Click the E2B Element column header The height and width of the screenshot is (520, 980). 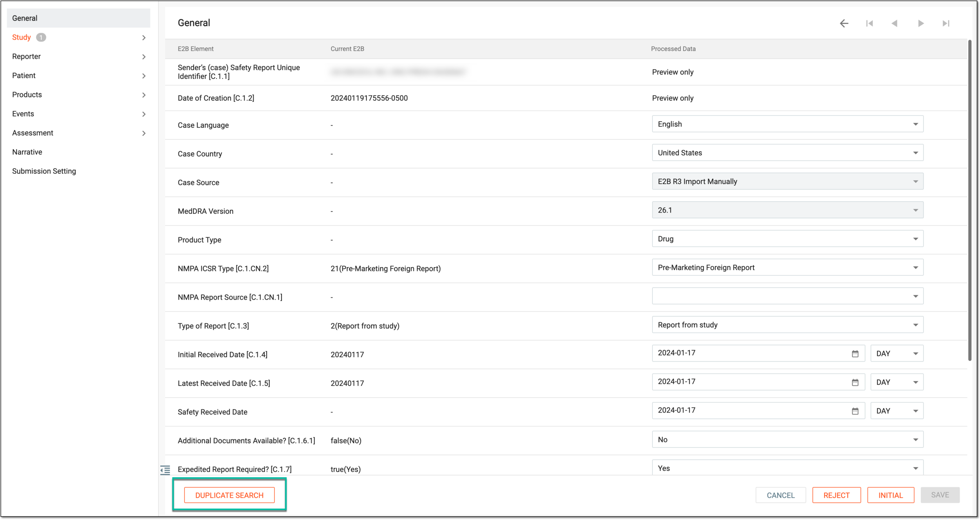pos(196,49)
